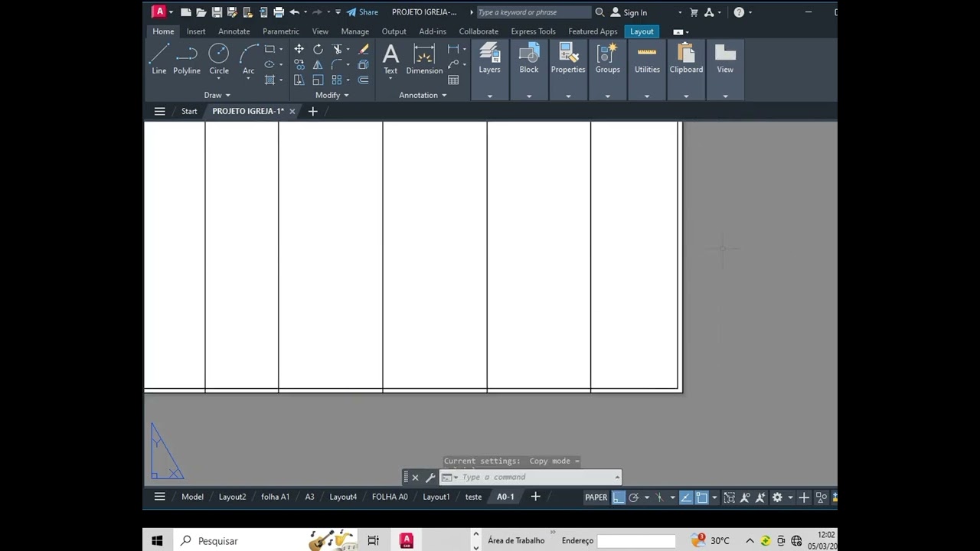Screen dimensions: 980x551
Task: Expand the Modify panel
Action: [332, 95]
